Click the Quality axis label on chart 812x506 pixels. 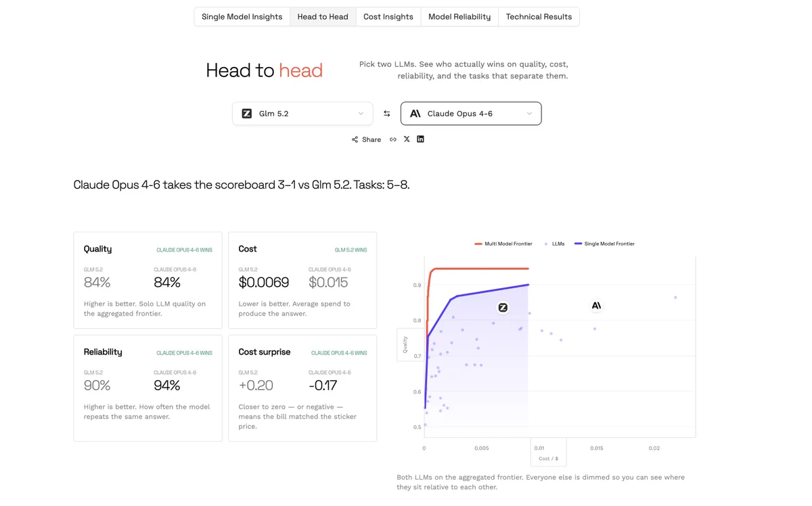coord(405,344)
